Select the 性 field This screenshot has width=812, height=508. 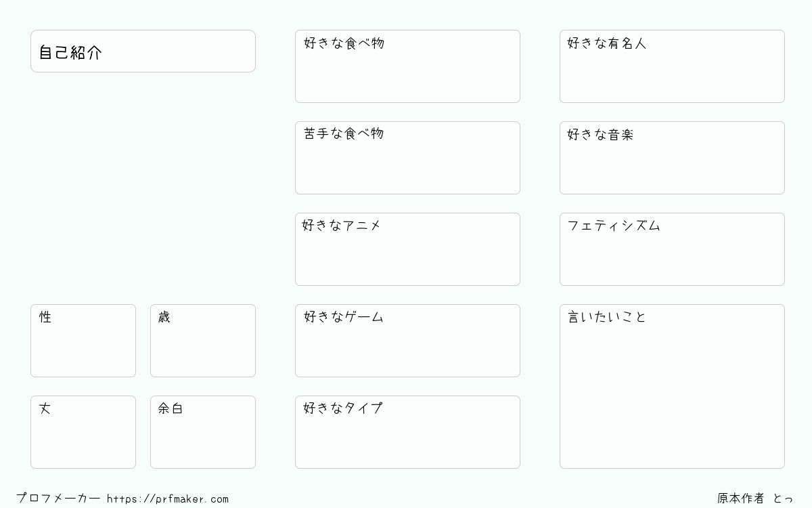click(x=83, y=341)
